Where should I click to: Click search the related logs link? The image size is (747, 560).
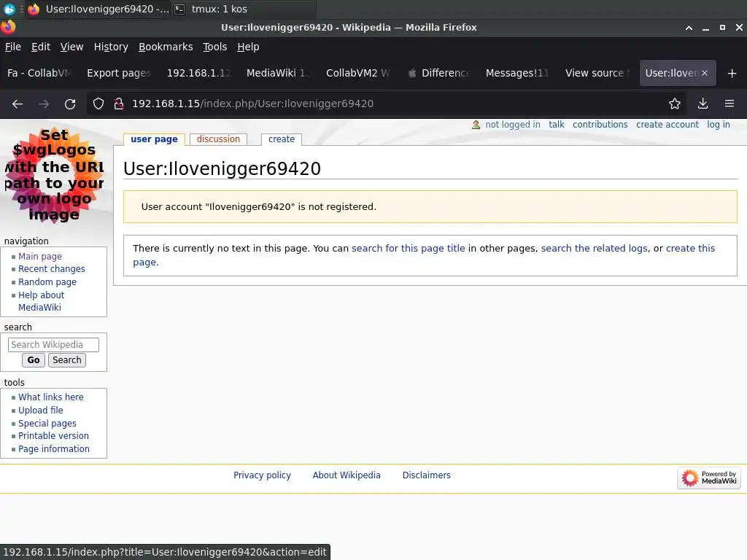tap(594, 248)
